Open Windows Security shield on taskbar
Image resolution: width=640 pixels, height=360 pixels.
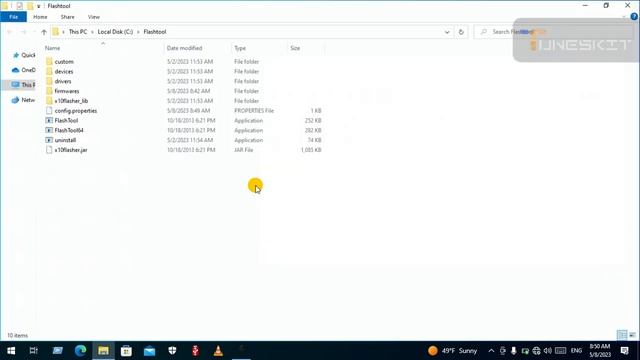coord(172,351)
